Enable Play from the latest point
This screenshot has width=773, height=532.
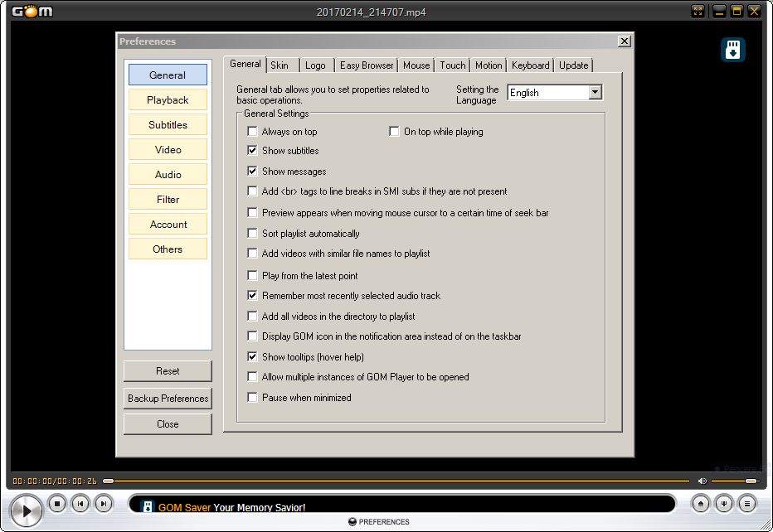pos(252,275)
